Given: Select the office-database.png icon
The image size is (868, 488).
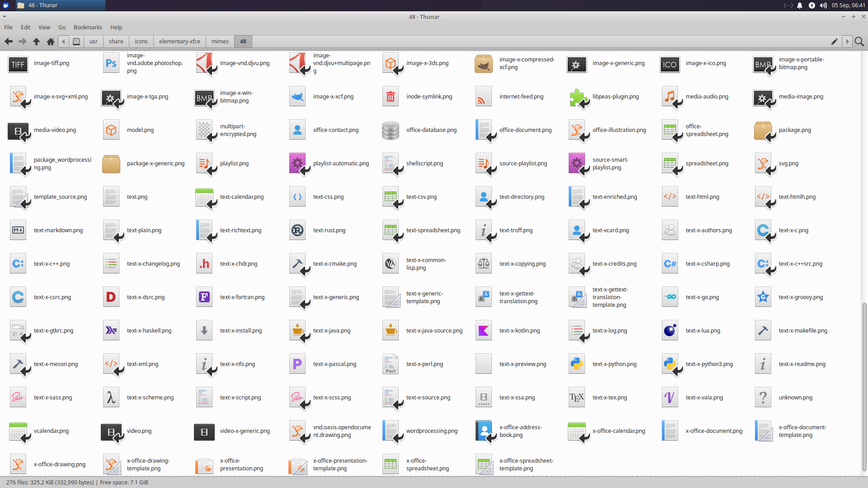Looking at the screenshot, I should point(390,130).
